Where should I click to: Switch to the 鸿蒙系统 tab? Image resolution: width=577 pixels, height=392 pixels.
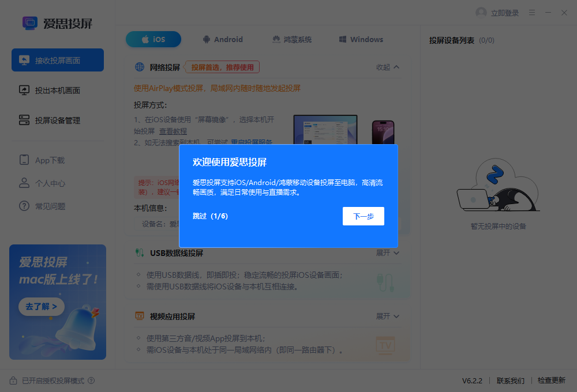coord(292,39)
